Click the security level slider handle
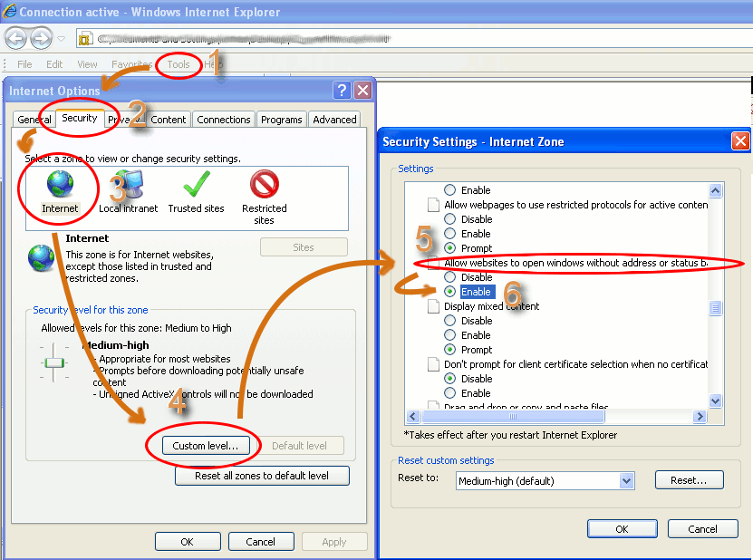This screenshot has height=560, width=753. 54,363
